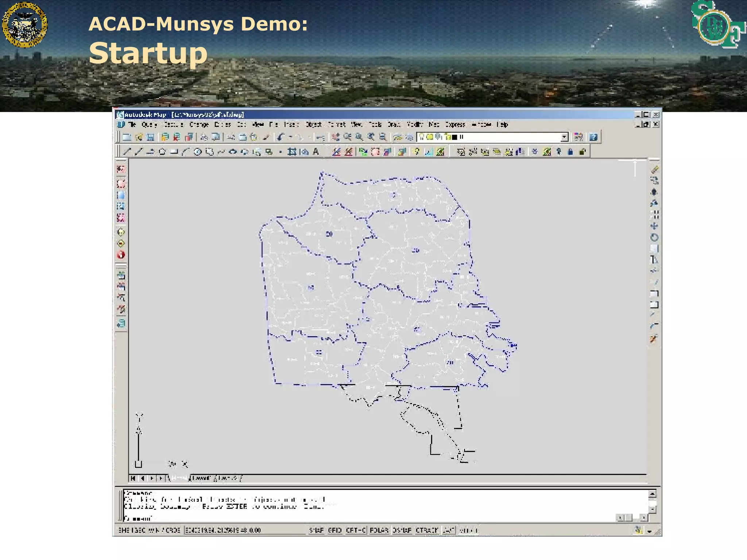Image resolution: width=747 pixels, height=560 pixels.
Task: Click command window horizontal scroll right arrow
Action: coord(644,518)
